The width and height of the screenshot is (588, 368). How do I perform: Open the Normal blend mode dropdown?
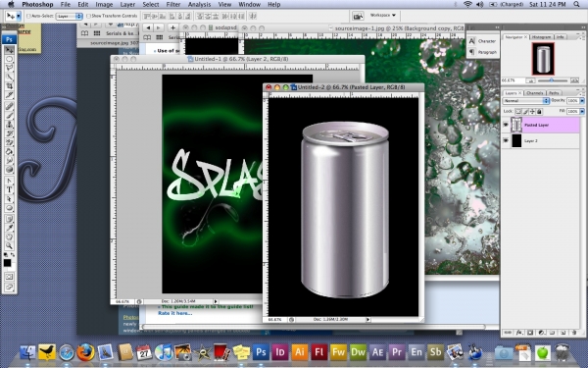pos(525,101)
